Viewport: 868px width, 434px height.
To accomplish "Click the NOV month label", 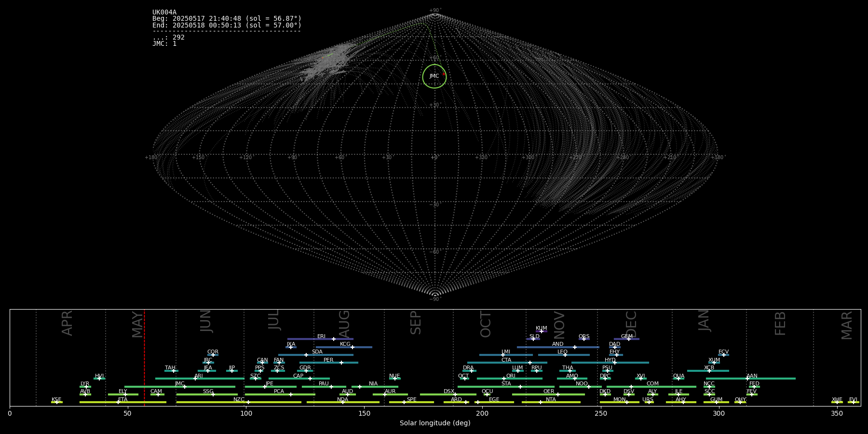I will coord(559,325).
